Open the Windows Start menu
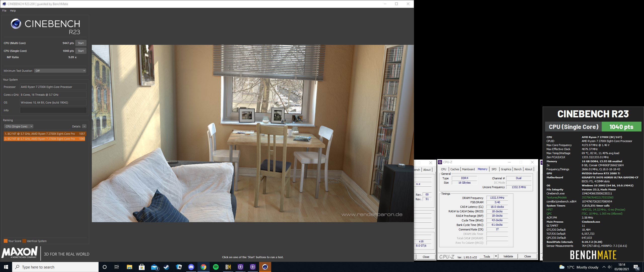This screenshot has height=272, width=644. coord(6,267)
